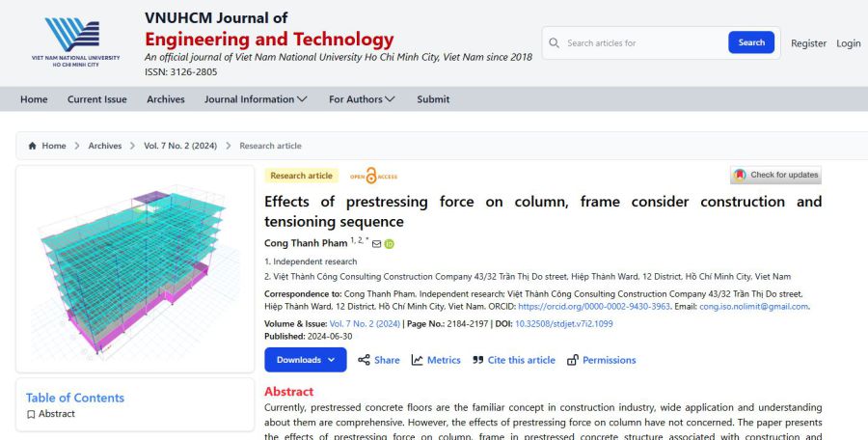Click Archives in the breadcrumb
The width and height of the screenshot is (868, 440).
click(104, 146)
